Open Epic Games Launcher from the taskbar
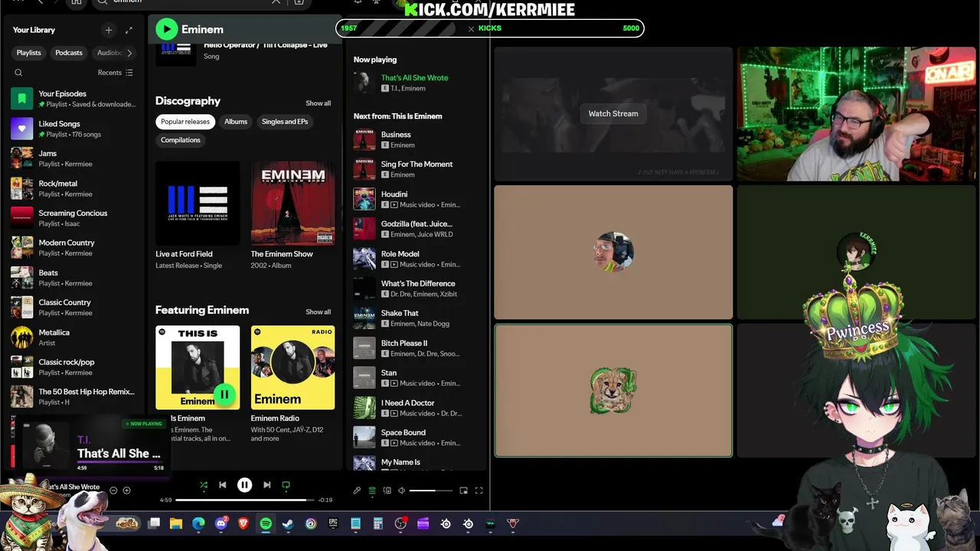The width and height of the screenshot is (980, 551). coord(333,523)
